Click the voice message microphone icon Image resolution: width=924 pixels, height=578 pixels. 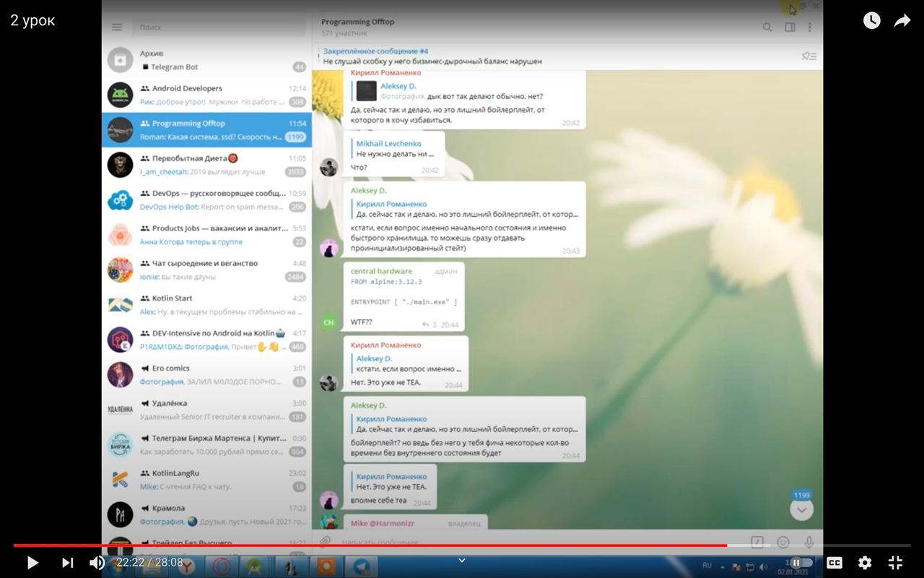pos(808,541)
